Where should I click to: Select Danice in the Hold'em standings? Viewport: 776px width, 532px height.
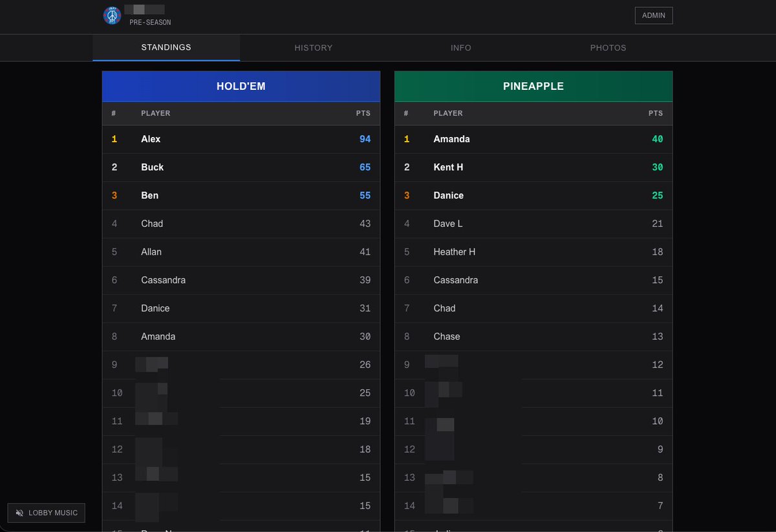click(241, 308)
